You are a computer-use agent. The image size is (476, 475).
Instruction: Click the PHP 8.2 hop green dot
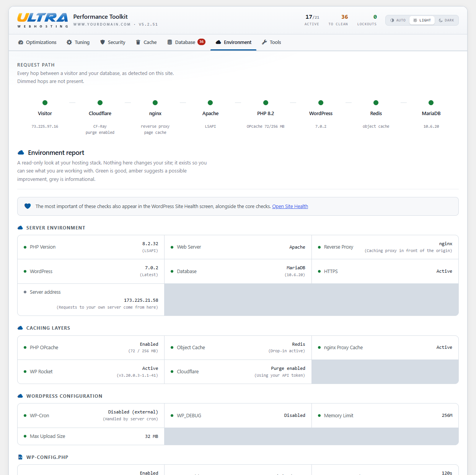[x=266, y=102]
